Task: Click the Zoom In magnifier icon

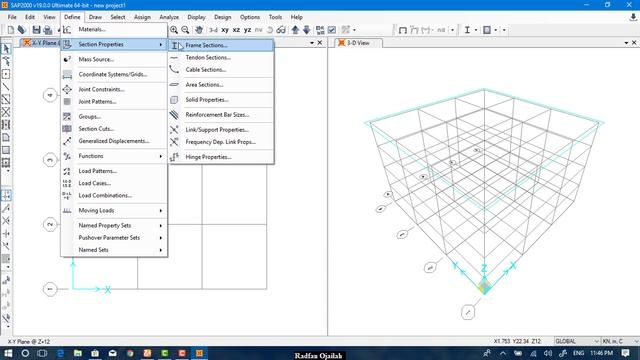Action: (x=174, y=30)
